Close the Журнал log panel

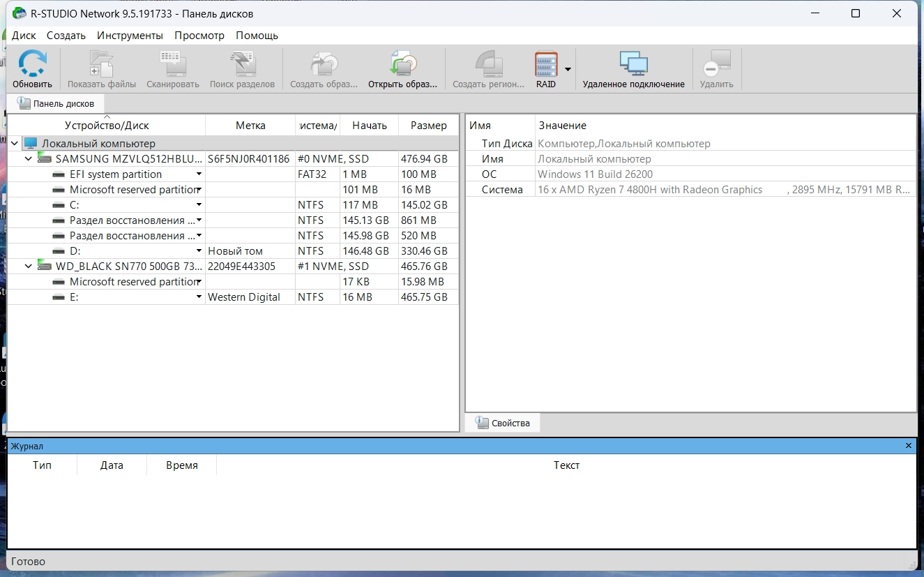click(x=908, y=446)
